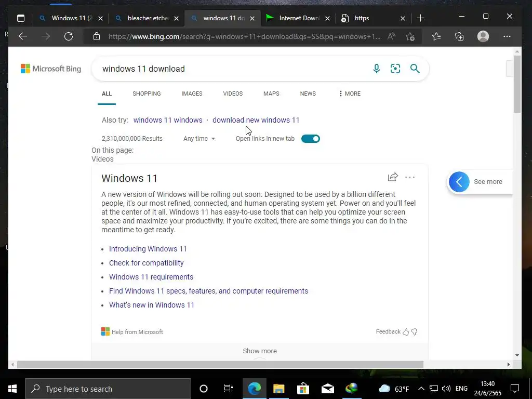Open the weather widget showing 63°F
This screenshot has width=532, height=399.
coord(394,389)
